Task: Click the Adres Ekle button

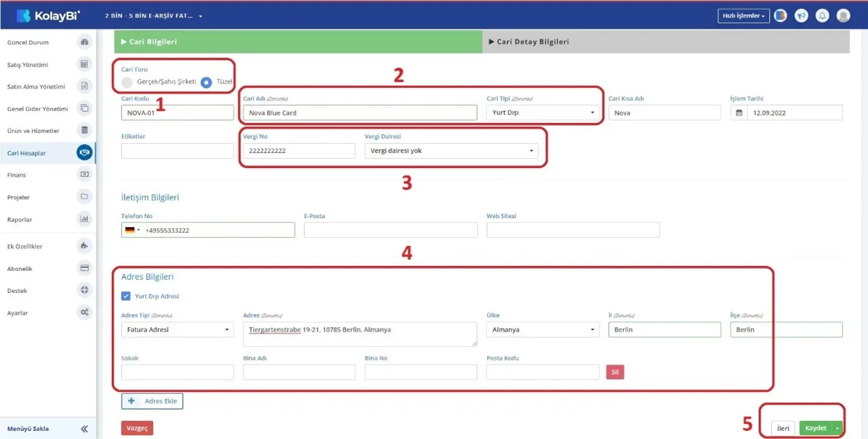Action: (152, 401)
